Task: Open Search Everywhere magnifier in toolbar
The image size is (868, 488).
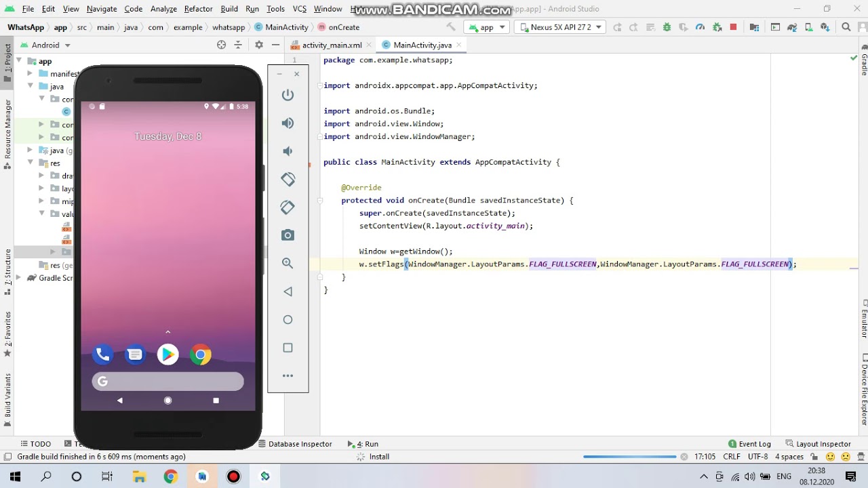Action: (x=846, y=27)
